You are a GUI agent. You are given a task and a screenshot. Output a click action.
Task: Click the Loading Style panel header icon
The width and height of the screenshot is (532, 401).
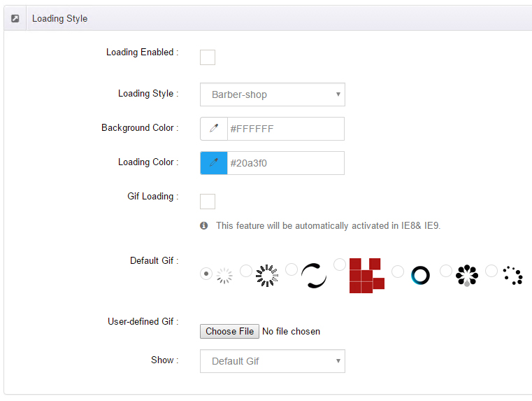click(x=15, y=18)
